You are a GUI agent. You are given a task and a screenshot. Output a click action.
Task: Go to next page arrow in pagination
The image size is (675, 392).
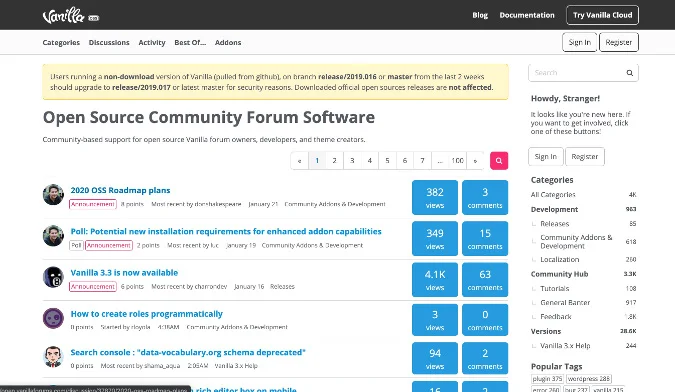[x=475, y=161]
